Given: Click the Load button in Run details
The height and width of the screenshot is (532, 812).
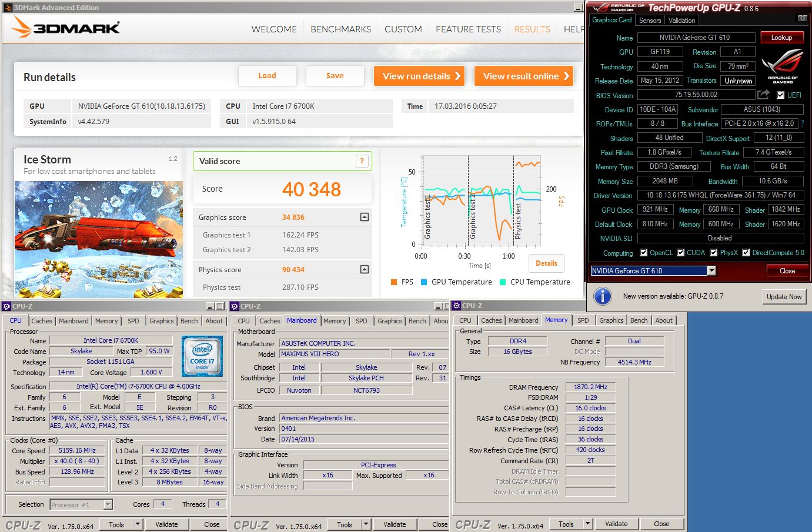Looking at the screenshot, I should [267, 76].
